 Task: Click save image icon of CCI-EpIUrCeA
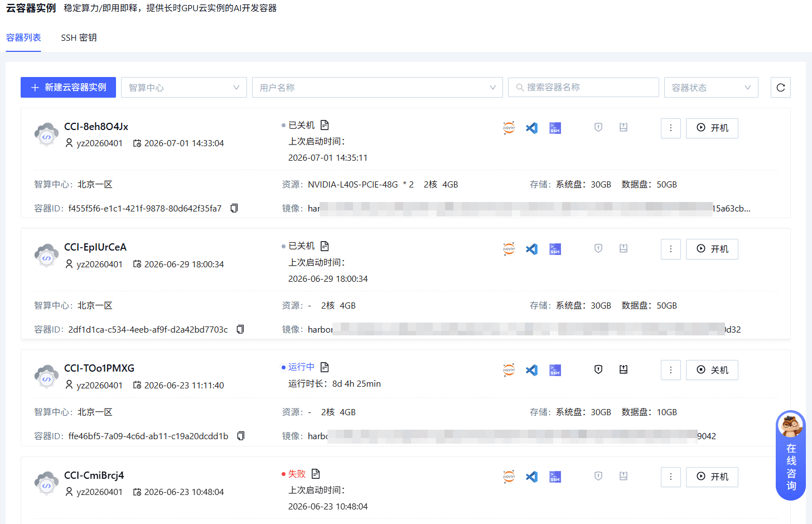click(x=623, y=248)
